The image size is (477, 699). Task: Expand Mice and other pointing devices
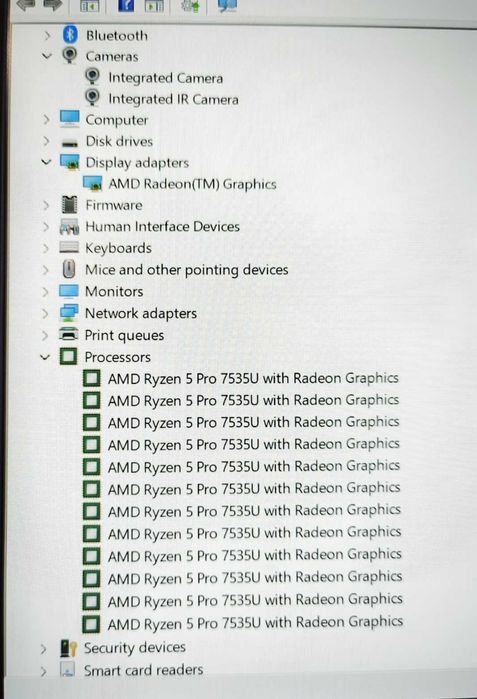coord(45,270)
